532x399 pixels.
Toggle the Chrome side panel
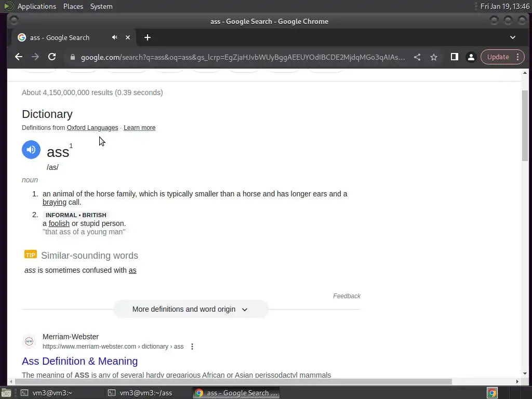tap(454, 57)
